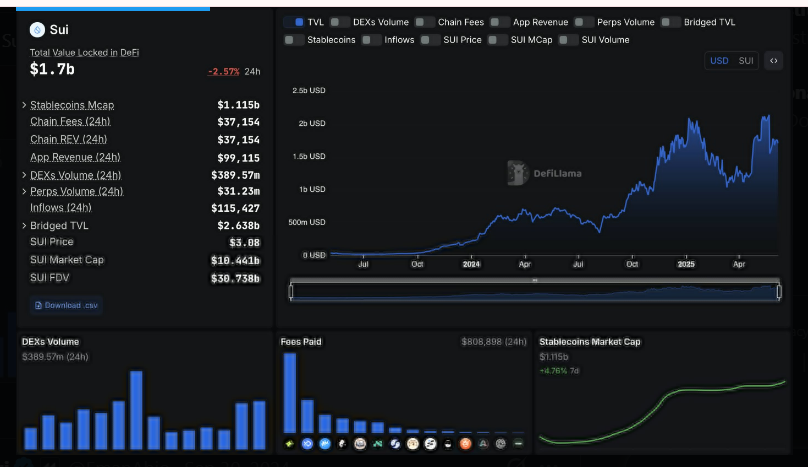Image resolution: width=808 pixels, height=467 pixels.
Task: Click the beige computer-style protocol icon under Fees Paid
Action: tap(360, 443)
